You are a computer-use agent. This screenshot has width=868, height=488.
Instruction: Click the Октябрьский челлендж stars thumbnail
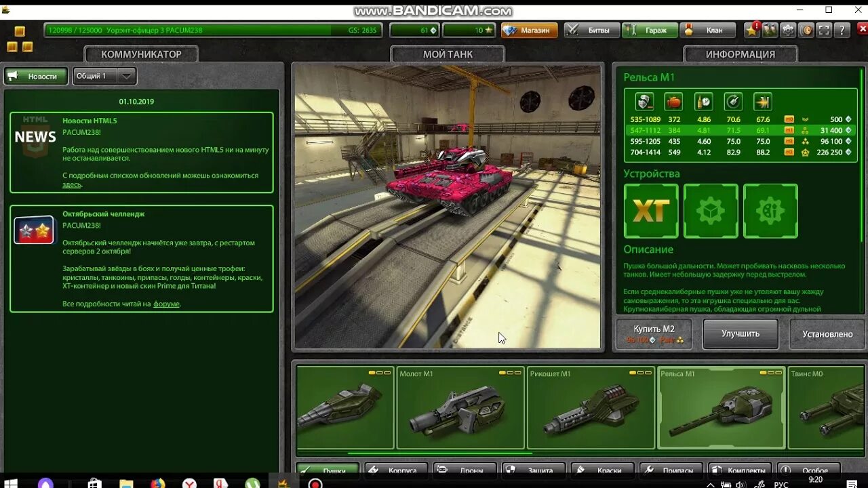(34, 230)
